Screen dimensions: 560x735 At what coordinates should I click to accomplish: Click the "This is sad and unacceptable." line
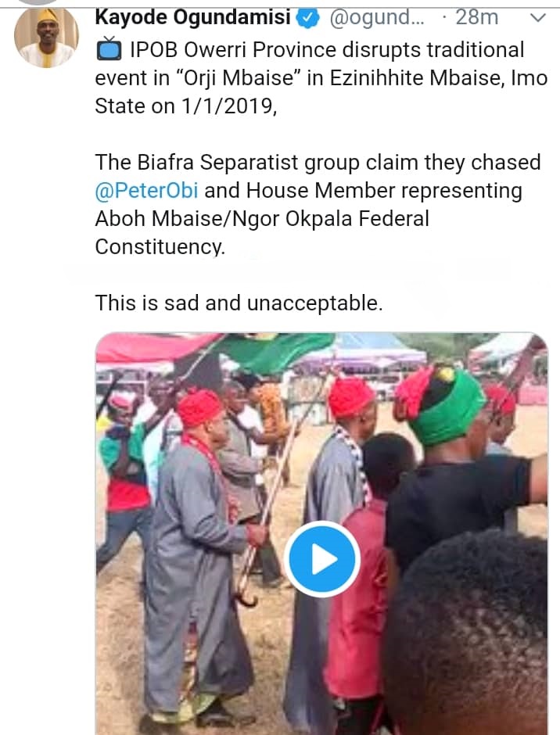click(x=239, y=303)
